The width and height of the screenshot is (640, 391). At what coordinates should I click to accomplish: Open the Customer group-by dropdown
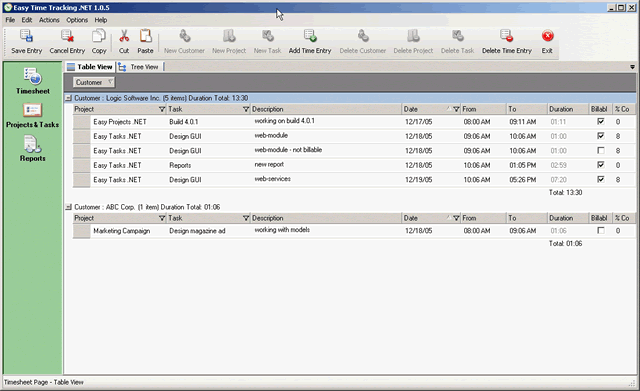[x=94, y=82]
